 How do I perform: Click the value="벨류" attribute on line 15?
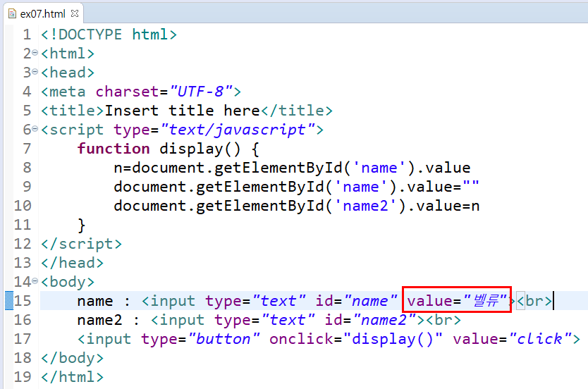point(457,300)
